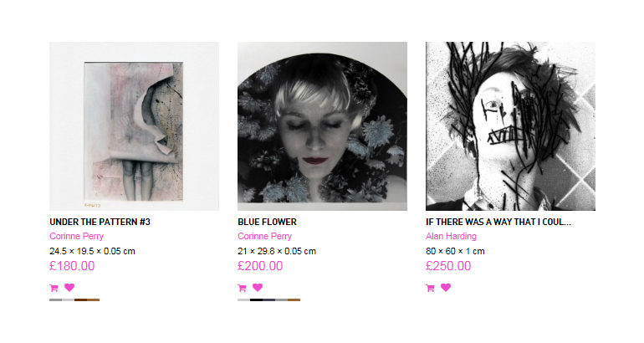Add Blue Flower to shopping cart
The height and width of the screenshot is (343, 644).
(x=242, y=288)
